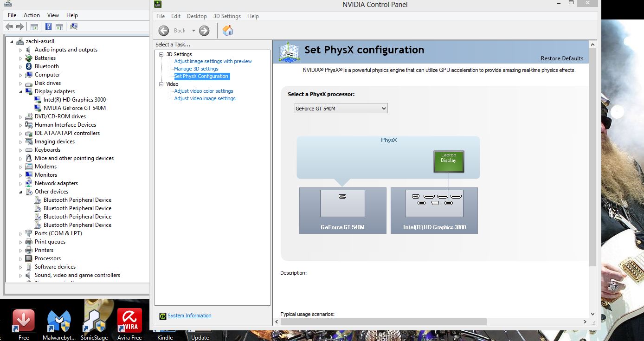Click NVIDIA Control Panel Back arrow icon
The image size is (644, 341).
pos(164,31)
